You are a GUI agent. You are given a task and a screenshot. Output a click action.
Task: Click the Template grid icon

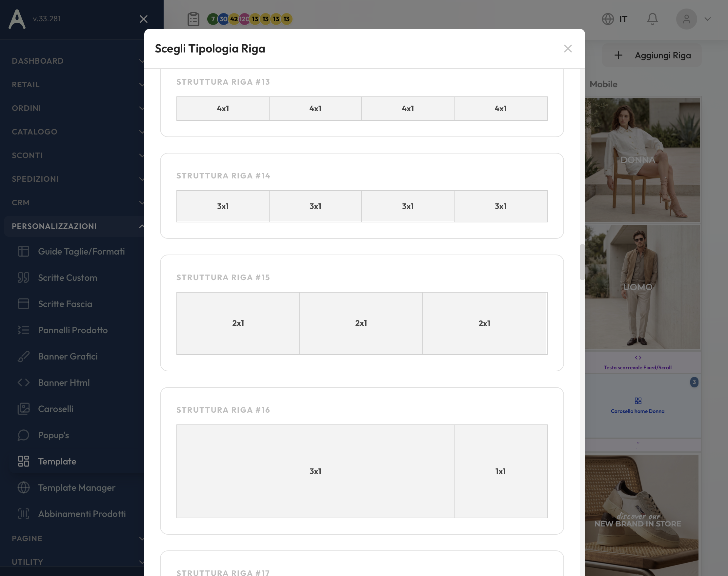click(24, 461)
